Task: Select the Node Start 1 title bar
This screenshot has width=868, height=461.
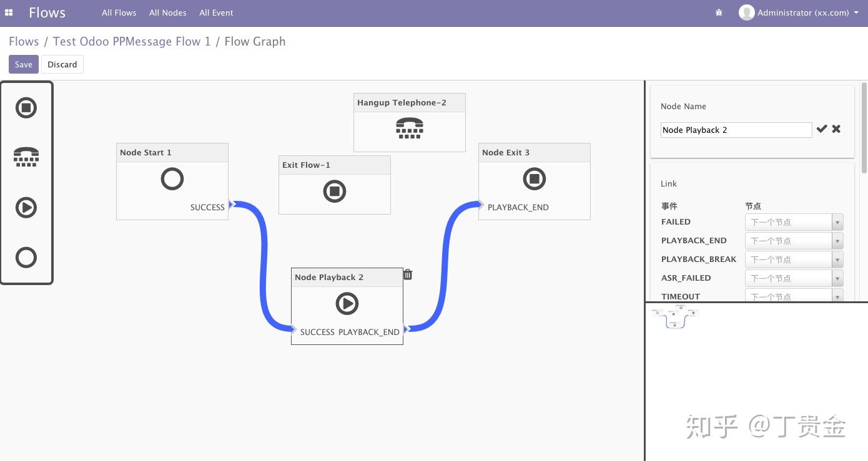Action: (x=172, y=153)
